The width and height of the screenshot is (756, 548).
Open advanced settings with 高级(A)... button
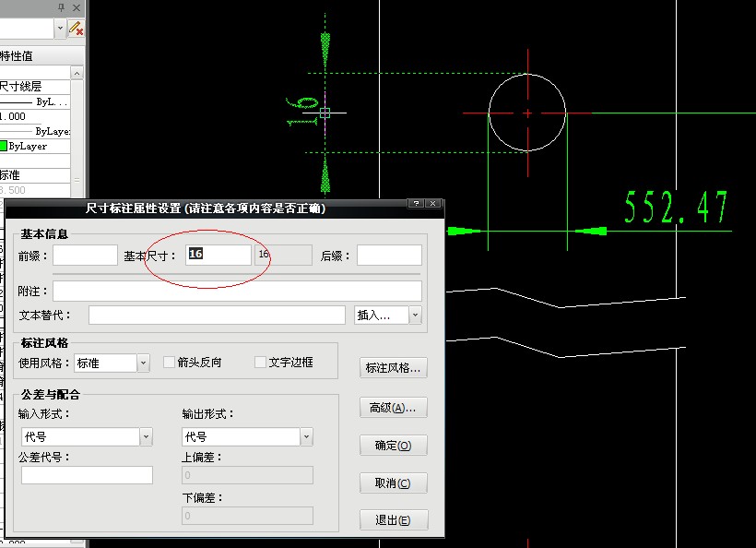coord(394,408)
